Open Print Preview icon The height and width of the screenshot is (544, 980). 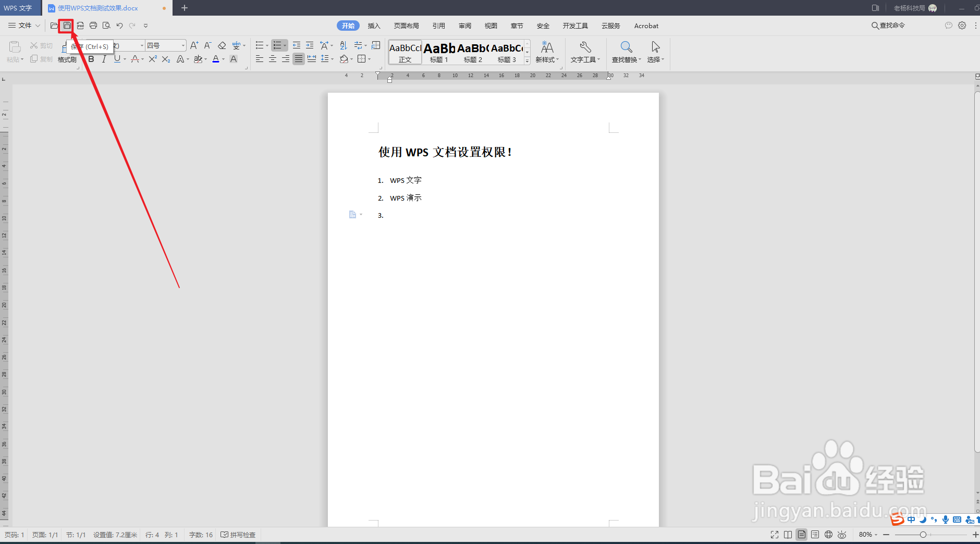[106, 26]
